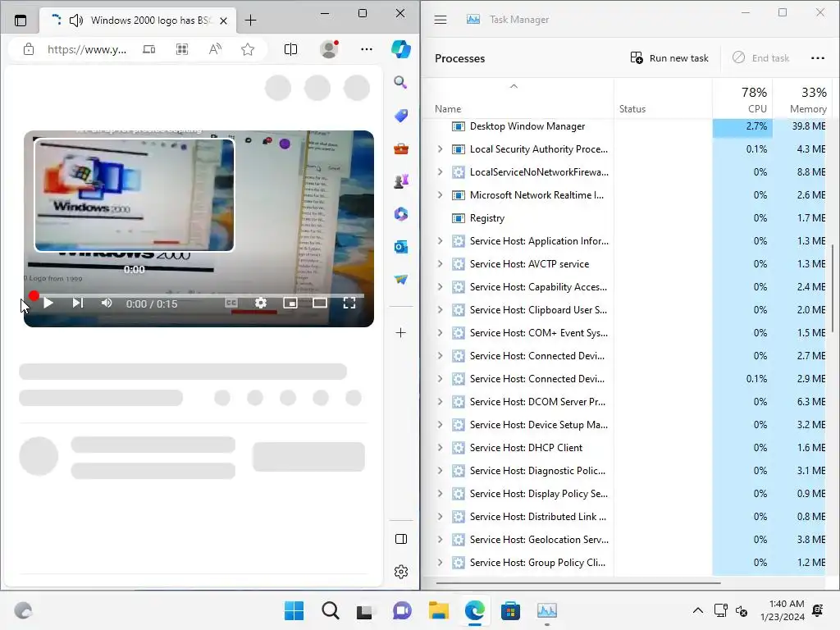Show hidden system tray icons
840x630 pixels.
coord(697,610)
